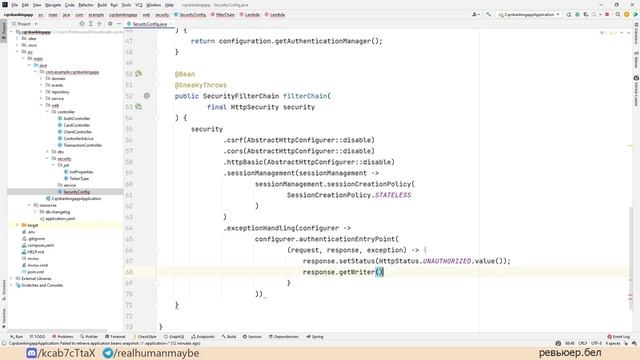
Task: Open the Project side tab on left strip
Action: tap(4, 31)
